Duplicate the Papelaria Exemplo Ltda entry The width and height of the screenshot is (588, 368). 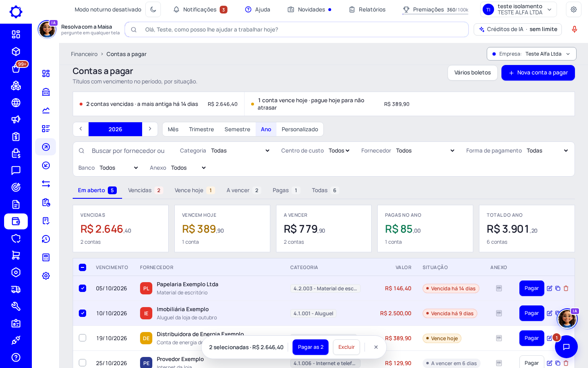(558, 288)
